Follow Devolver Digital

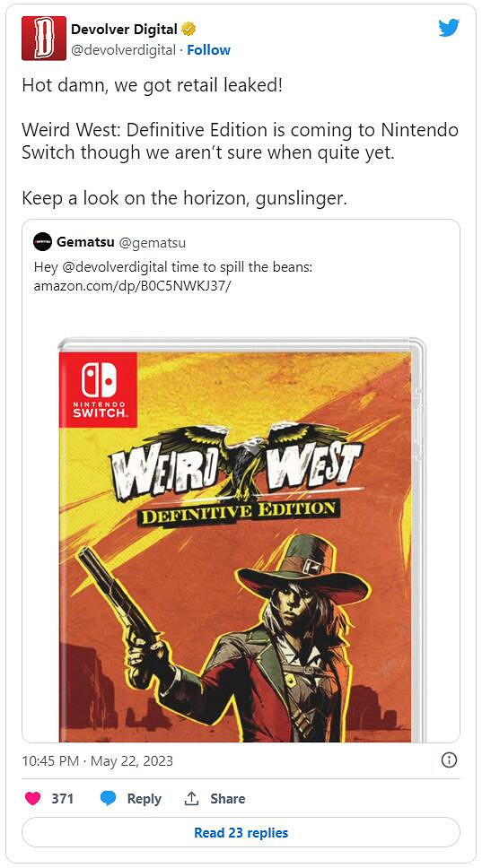(x=208, y=50)
